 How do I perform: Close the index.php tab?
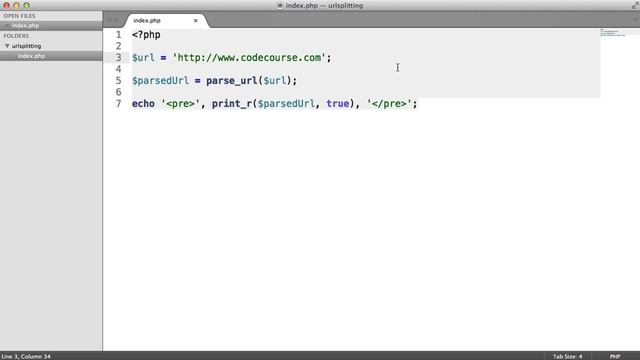point(196,20)
